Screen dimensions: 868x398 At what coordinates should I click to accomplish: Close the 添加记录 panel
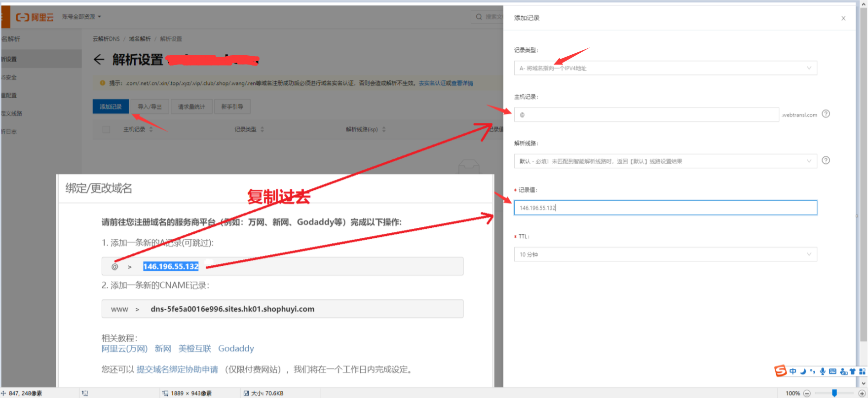pyautogui.click(x=843, y=18)
